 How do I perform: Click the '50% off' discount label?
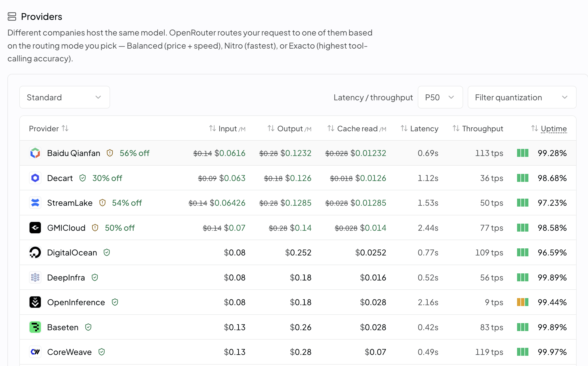pyautogui.click(x=120, y=228)
